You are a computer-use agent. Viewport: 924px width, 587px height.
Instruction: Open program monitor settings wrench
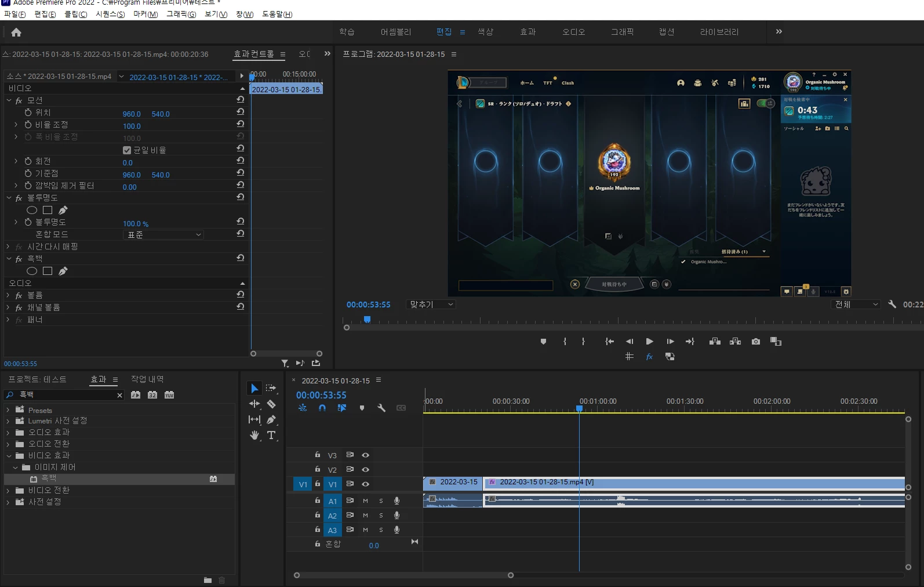(892, 304)
